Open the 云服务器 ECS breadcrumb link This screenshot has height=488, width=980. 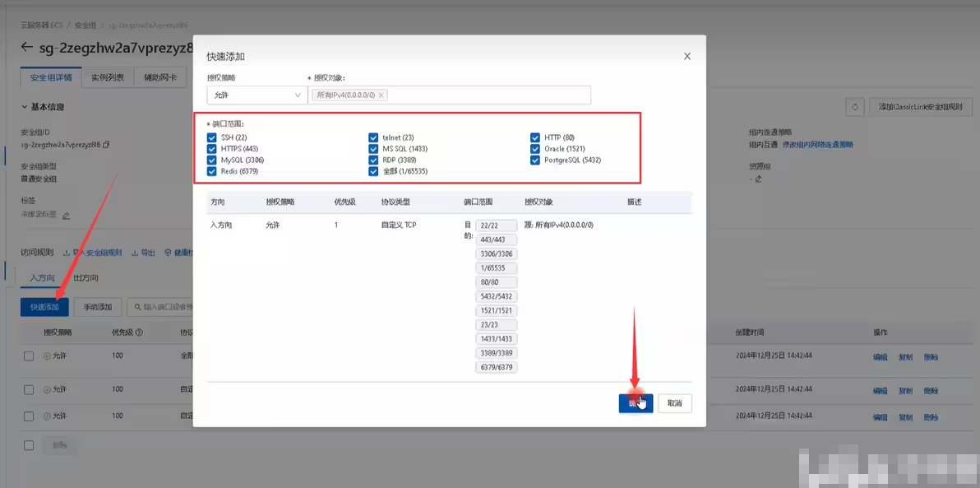coord(41,26)
